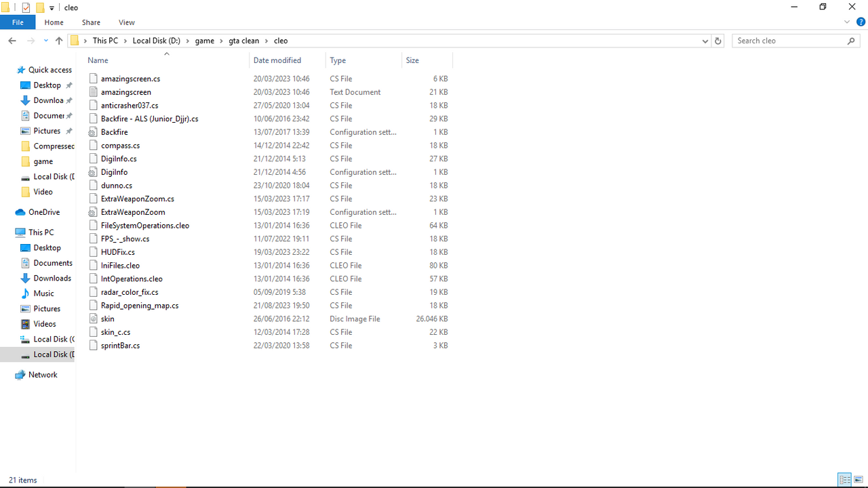Click the Backfire configuration settings file icon
This screenshot has height=488, width=868.
pos(94,132)
